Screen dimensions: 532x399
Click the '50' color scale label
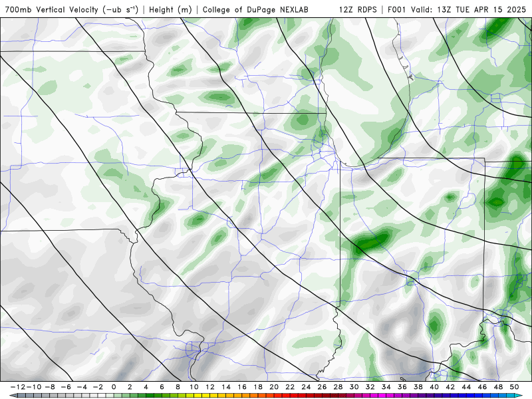pyautogui.click(x=514, y=387)
